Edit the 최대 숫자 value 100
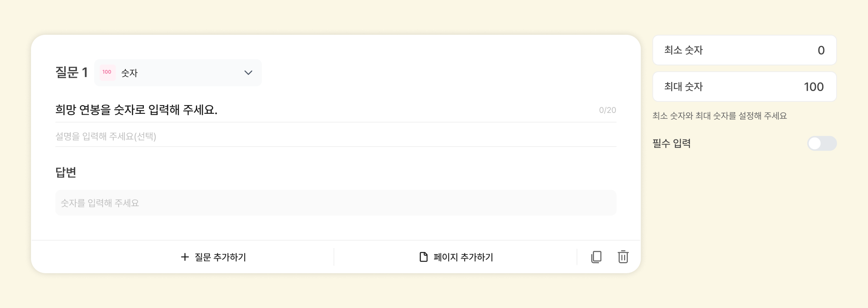Viewport: 868px width, 308px height. click(813, 87)
